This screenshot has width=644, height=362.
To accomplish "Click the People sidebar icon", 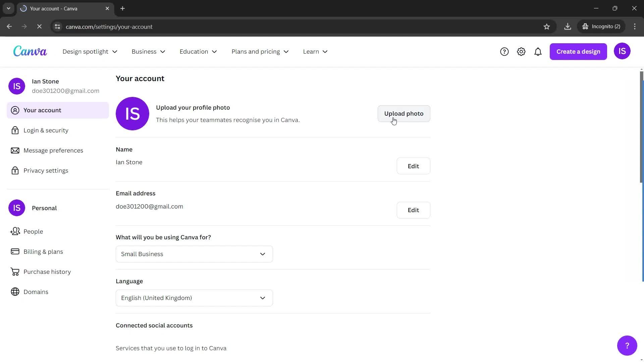I will click(x=15, y=232).
